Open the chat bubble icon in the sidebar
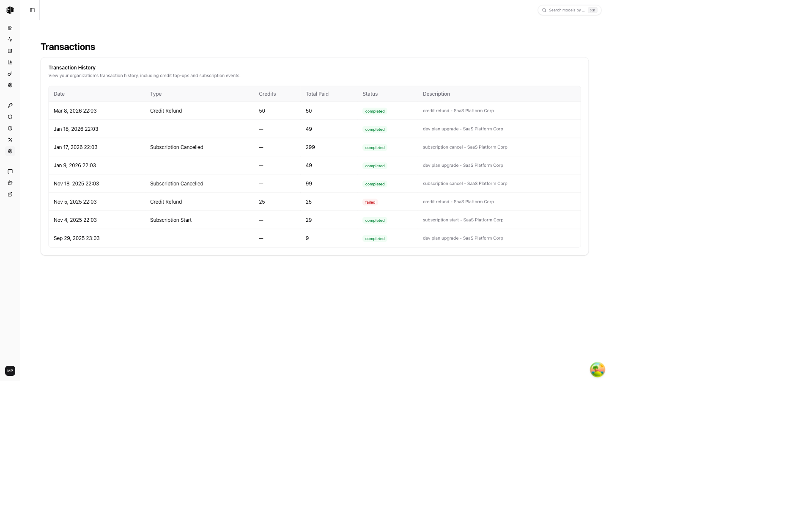Image resolution: width=812 pixels, height=508 pixels. pyautogui.click(x=10, y=171)
